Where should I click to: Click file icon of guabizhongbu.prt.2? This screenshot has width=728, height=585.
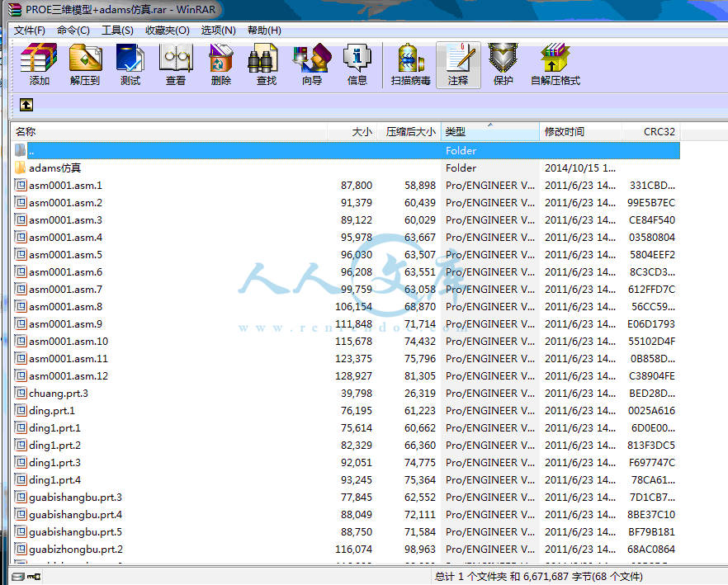click(21, 550)
